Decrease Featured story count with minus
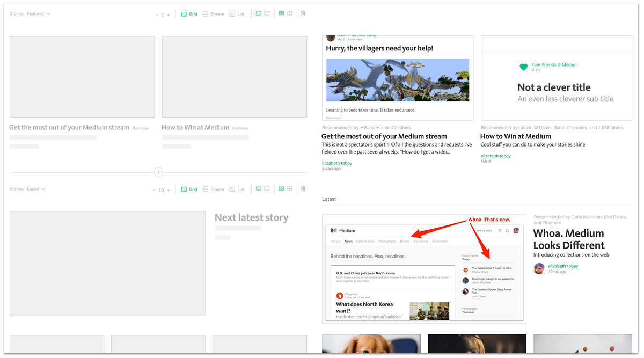Image resolution: width=644 pixels, height=358 pixels. coord(156,14)
